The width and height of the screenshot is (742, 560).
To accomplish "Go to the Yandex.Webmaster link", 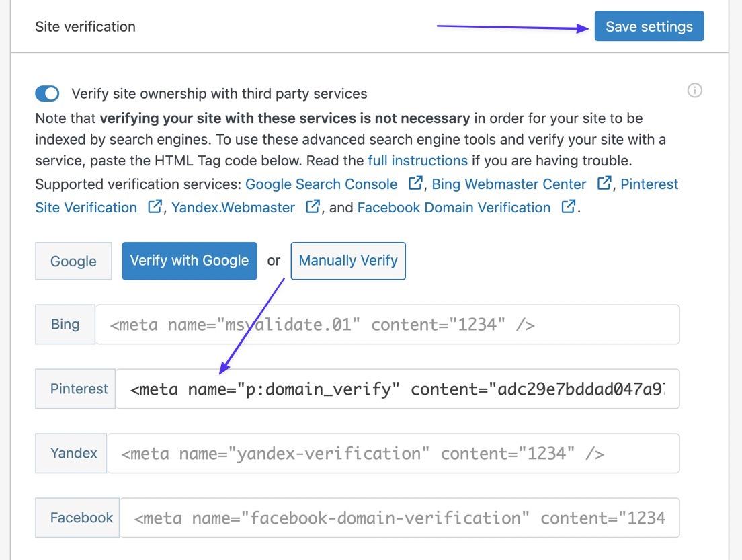I will pos(233,208).
